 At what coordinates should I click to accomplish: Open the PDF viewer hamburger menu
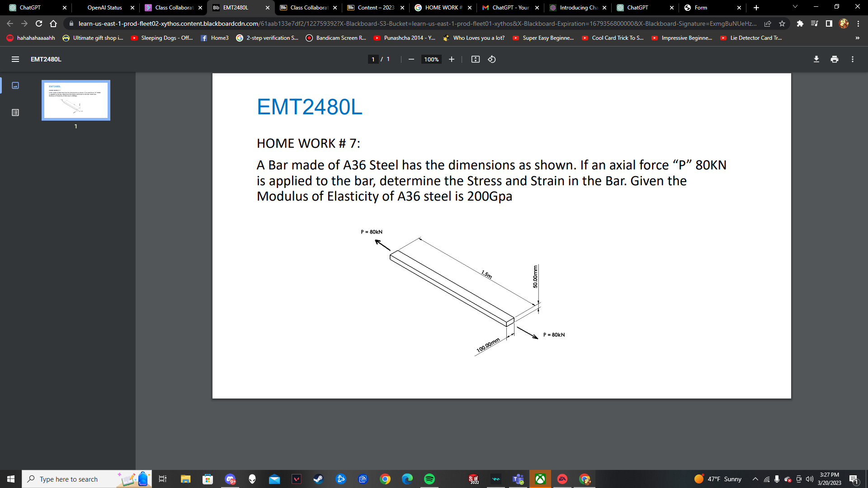(x=15, y=59)
